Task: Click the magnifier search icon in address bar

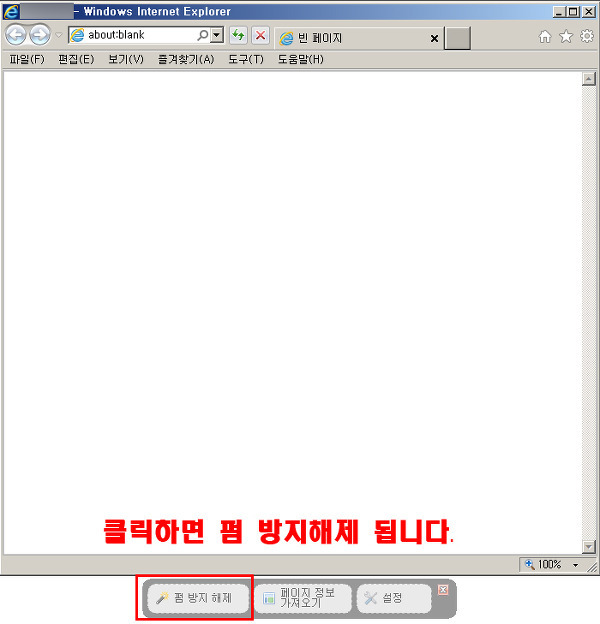Action: pos(203,35)
